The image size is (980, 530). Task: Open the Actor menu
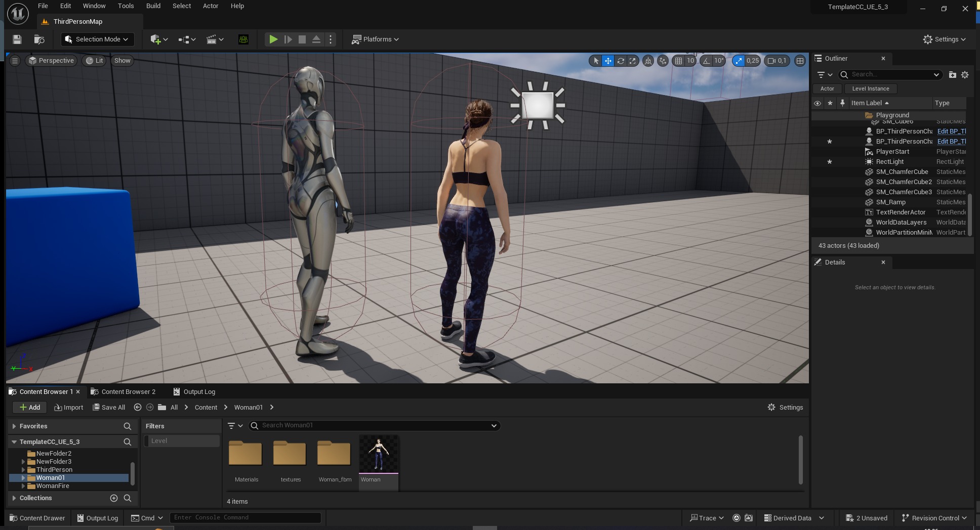(x=211, y=6)
